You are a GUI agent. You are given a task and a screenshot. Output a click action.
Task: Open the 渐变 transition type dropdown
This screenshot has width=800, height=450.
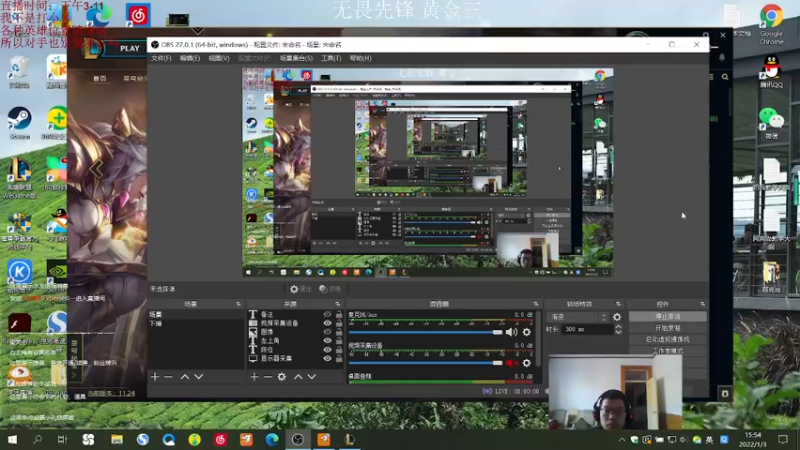click(577, 317)
